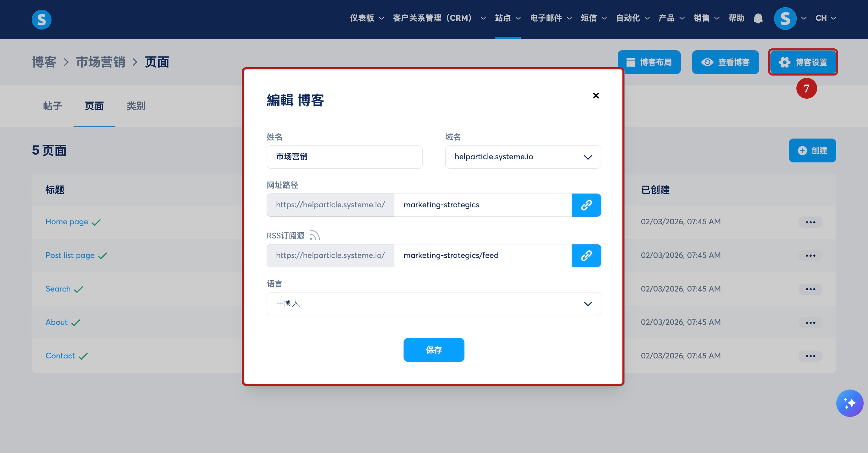Image resolution: width=868 pixels, height=453 pixels.
Task: Click the 博客设置 button
Action: [803, 62]
